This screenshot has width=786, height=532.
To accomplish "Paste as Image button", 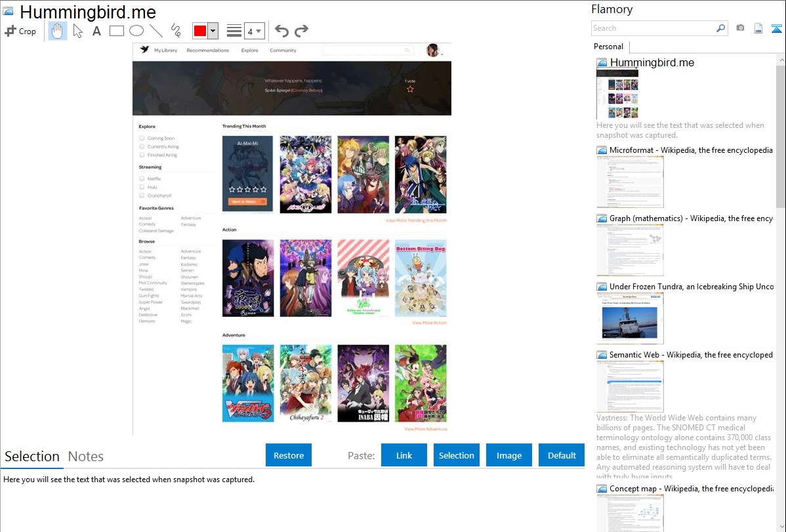I will click(509, 455).
